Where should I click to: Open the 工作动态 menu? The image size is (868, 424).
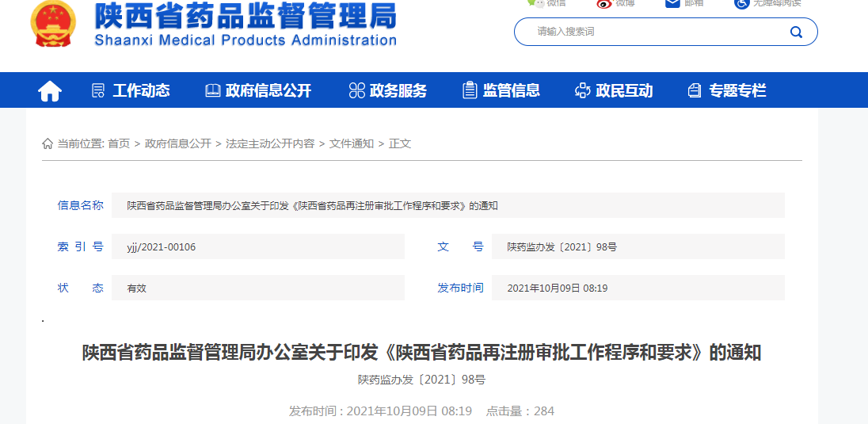[141, 90]
